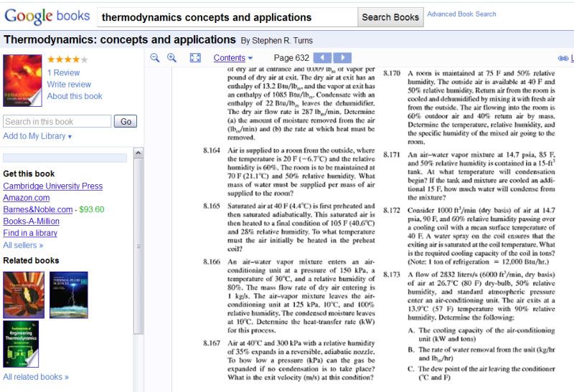Click problem number 8.167
This screenshot has width=574, height=392.
click(212, 343)
